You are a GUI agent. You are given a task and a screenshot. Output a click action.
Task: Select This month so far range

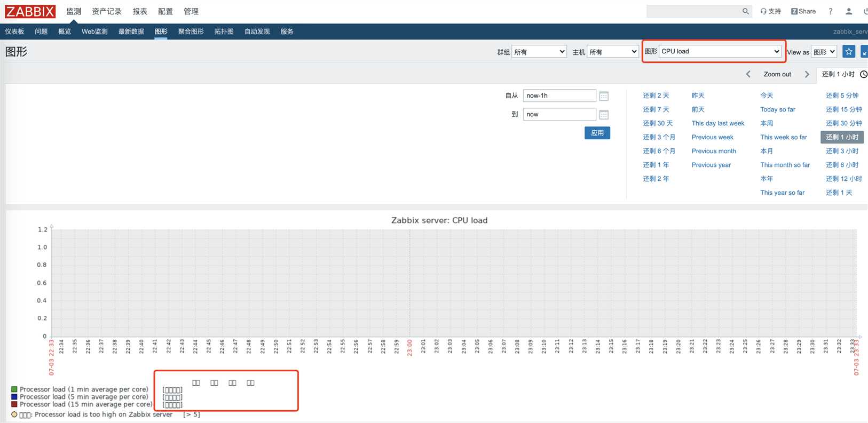[x=785, y=165]
